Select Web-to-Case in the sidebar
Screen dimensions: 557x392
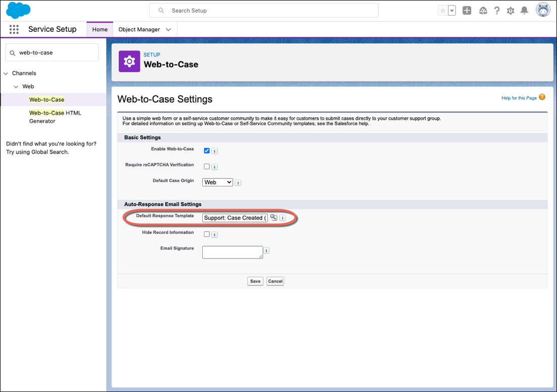coord(47,100)
